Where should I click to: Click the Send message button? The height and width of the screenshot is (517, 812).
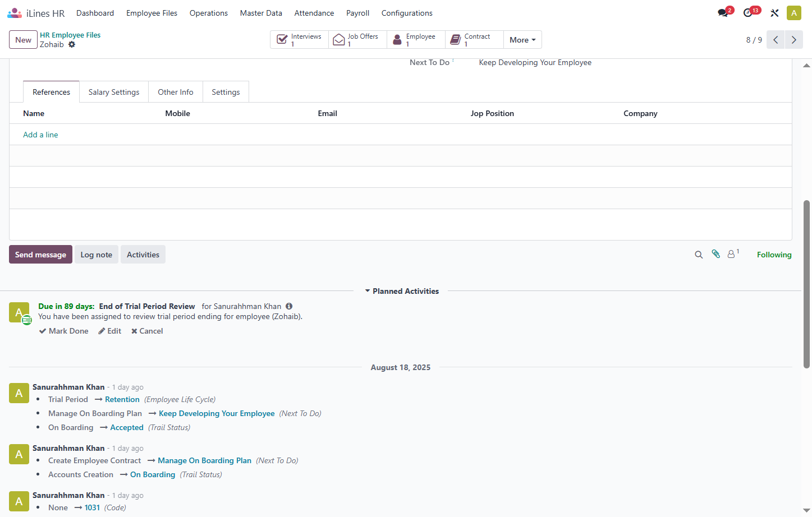[x=40, y=255]
